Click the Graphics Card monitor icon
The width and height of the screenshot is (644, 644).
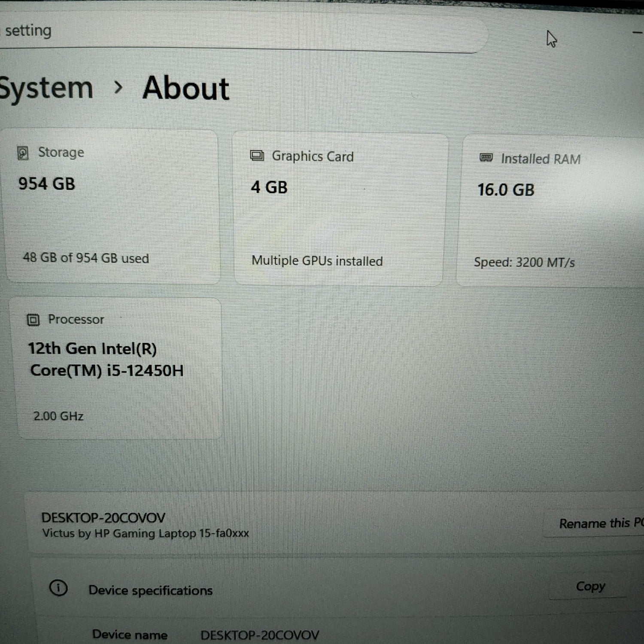tap(257, 156)
